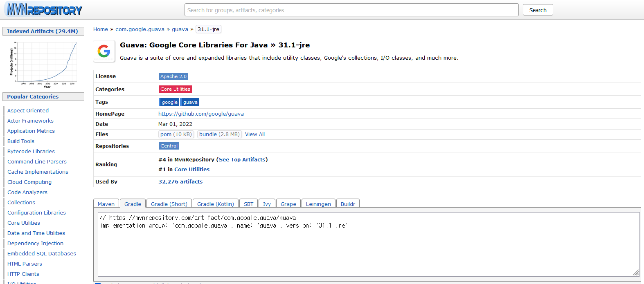Click the textarea resize handle
Screen dimensions: 644x284
click(x=636, y=273)
